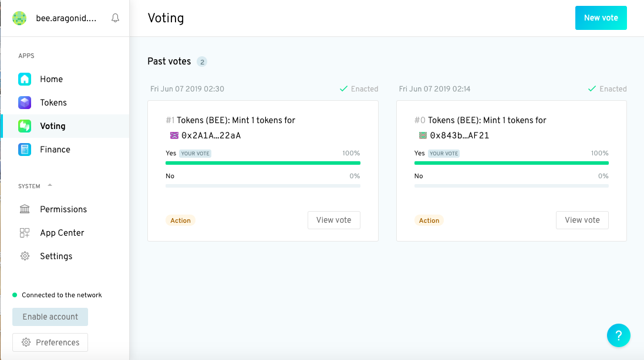Collapse the SYSTEM section arrow

pos(50,185)
